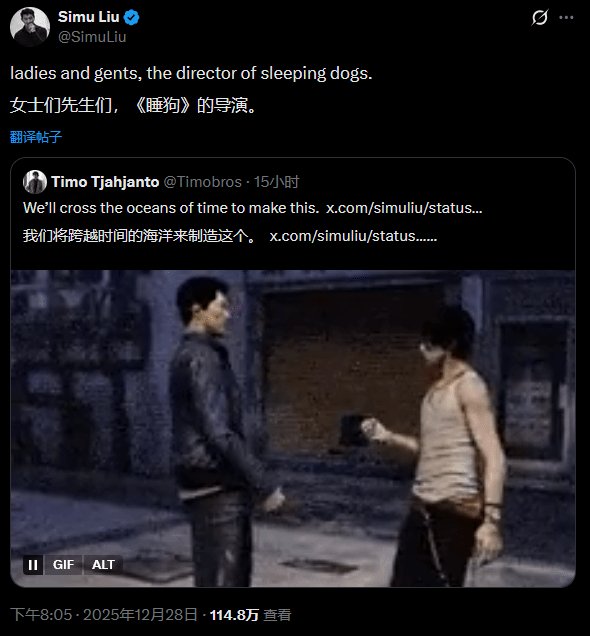Open Simu Liu's profile picture
This screenshot has width=590, height=636.
pos(30,27)
